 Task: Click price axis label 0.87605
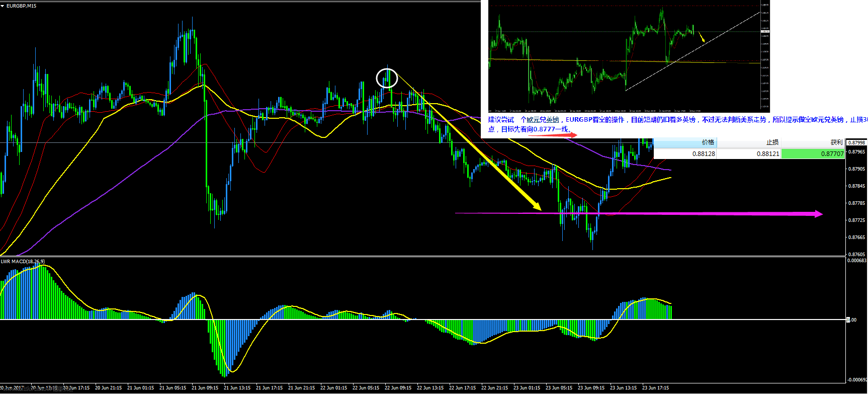[857, 254]
